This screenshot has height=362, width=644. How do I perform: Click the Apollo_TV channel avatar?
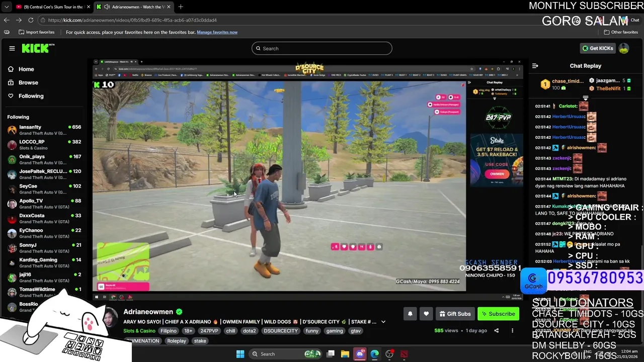tap(12, 204)
